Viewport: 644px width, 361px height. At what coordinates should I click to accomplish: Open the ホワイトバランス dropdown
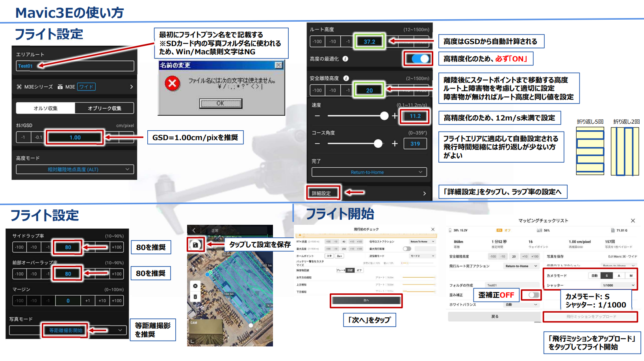pos(522,304)
